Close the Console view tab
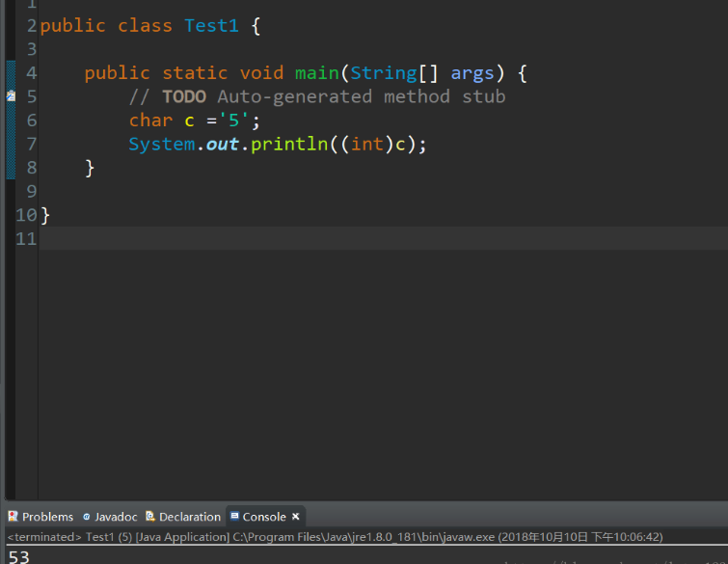This screenshot has width=728, height=564. click(x=296, y=517)
